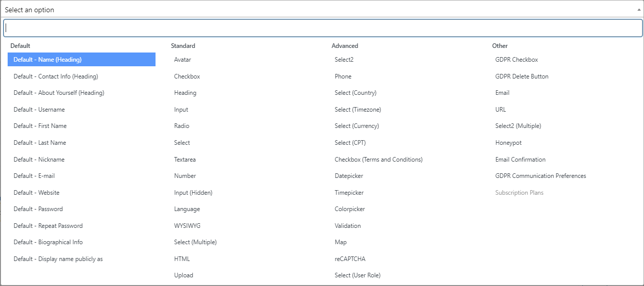Choose the Colorpicker field option
This screenshot has height=286, width=644.
click(403, 209)
